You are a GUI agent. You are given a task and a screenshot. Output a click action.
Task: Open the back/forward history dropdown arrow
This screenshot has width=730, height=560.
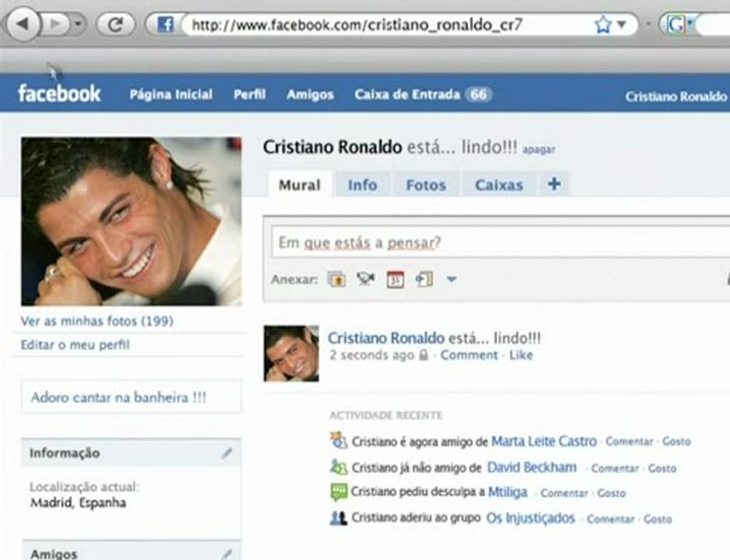coord(78,24)
